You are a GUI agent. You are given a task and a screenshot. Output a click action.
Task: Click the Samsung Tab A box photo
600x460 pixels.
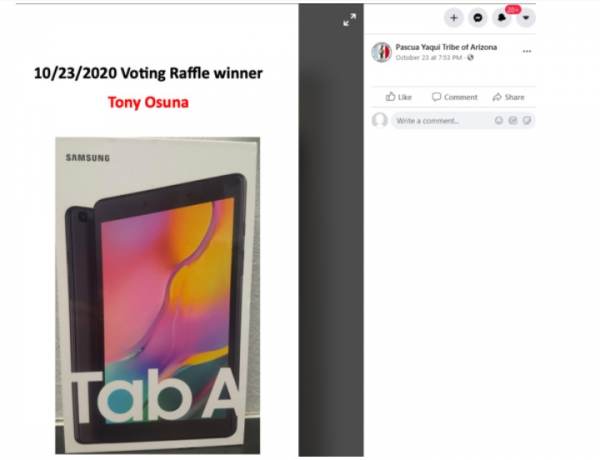pyautogui.click(x=158, y=295)
